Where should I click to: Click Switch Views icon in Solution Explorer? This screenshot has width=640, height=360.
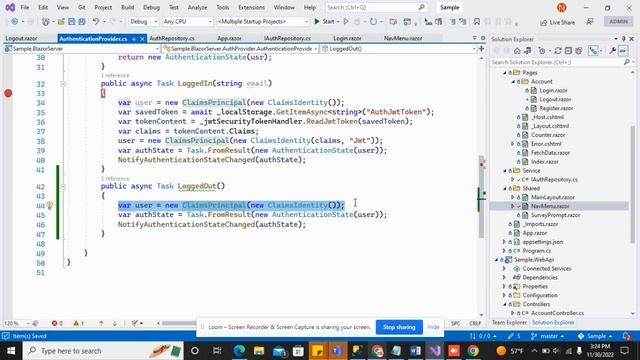527,51
